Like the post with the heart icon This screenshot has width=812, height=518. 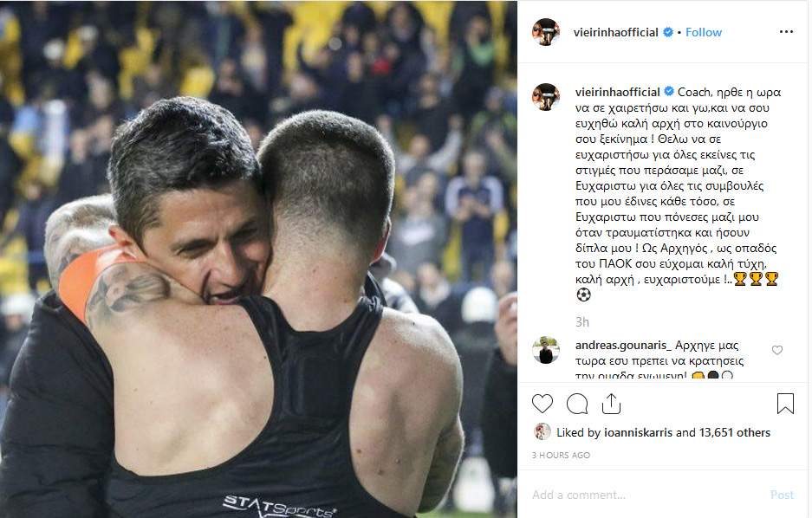542,404
